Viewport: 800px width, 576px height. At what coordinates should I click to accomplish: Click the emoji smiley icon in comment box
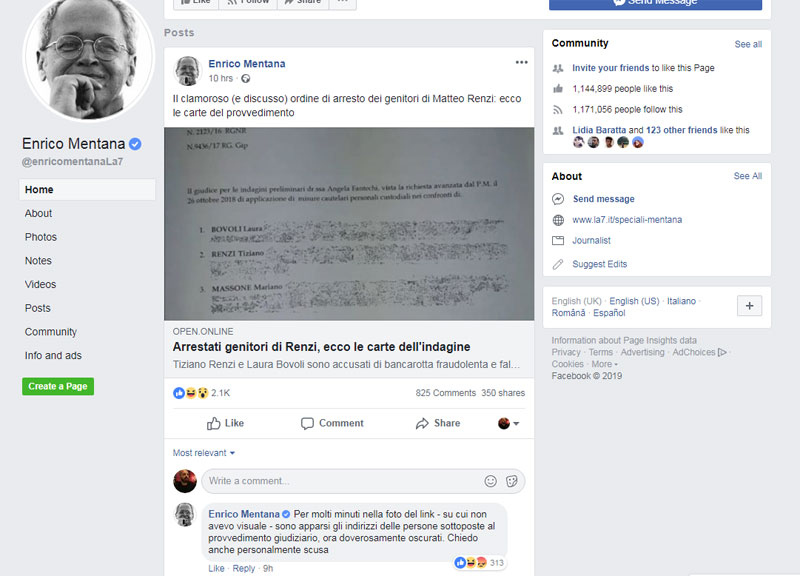coord(490,481)
